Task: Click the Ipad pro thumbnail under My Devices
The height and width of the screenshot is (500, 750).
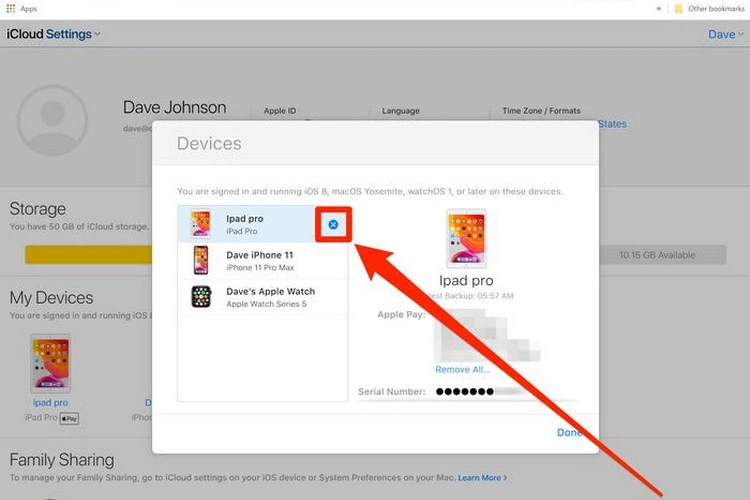Action: click(51, 364)
